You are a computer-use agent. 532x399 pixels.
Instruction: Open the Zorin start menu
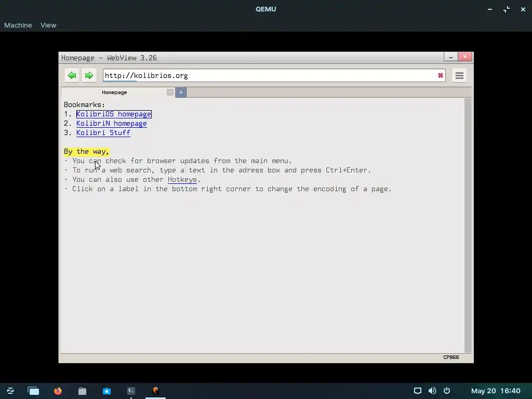(x=10, y=391)
